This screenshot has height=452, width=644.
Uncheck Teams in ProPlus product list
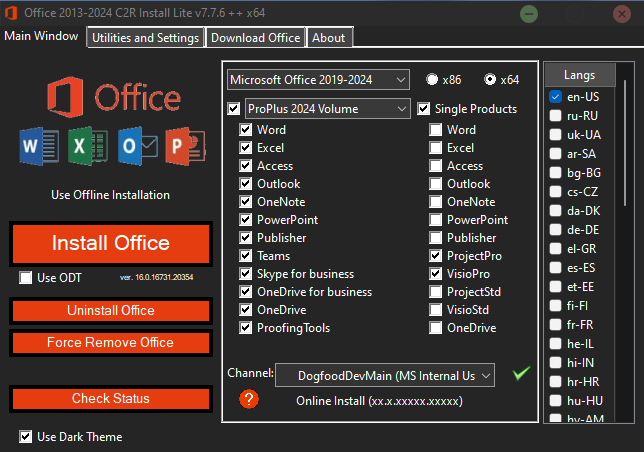[x=246, y=256]
